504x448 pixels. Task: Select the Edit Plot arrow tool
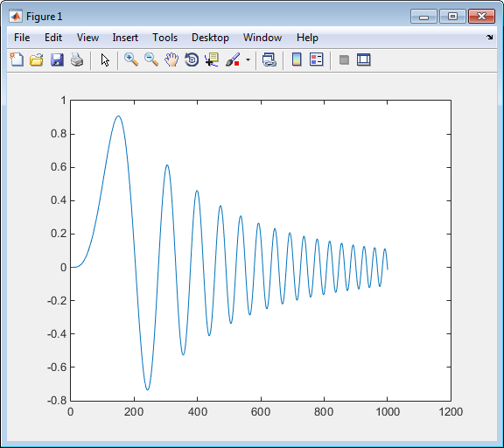(x=105, y=60)
